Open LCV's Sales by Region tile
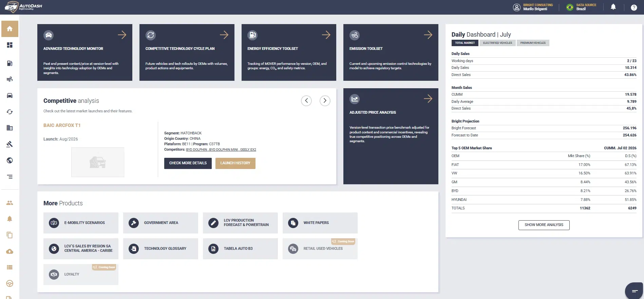 81,249
